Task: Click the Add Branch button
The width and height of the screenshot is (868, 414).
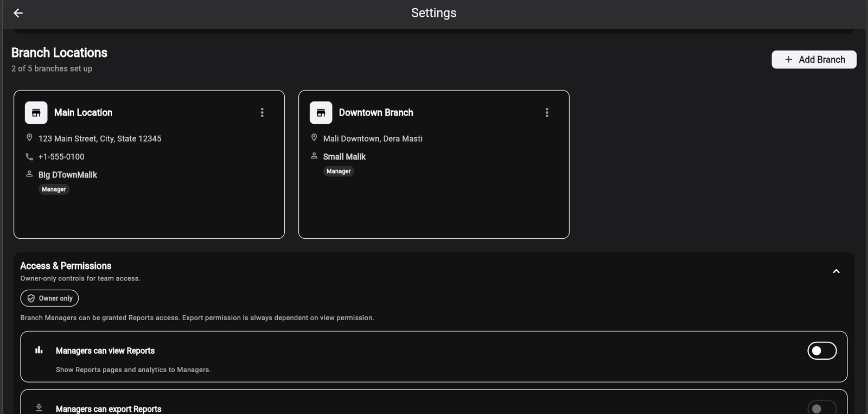Action: coord(814,60)
